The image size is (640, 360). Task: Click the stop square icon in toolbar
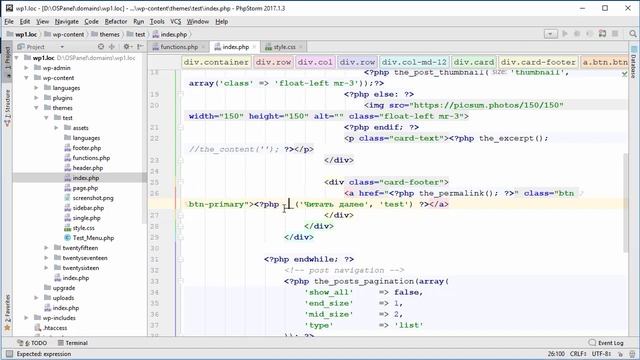coord(615,34)
